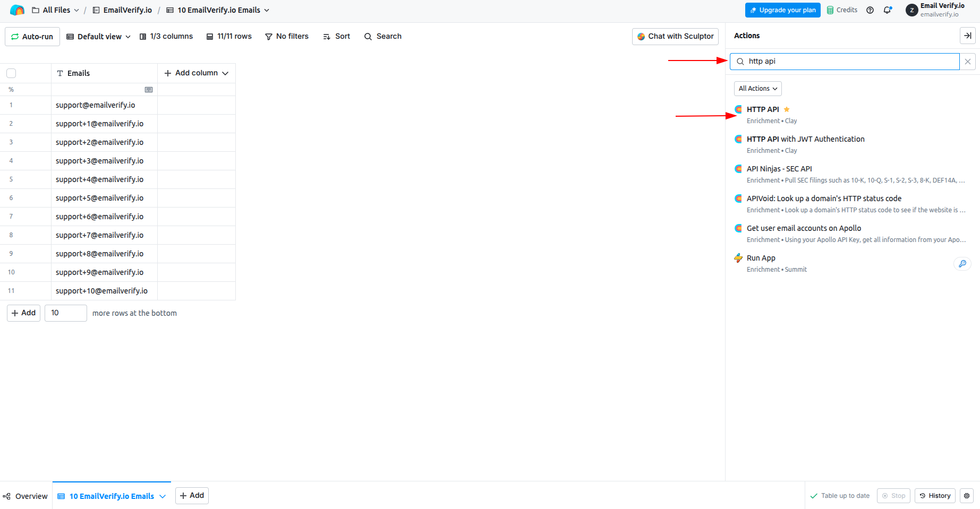Click the magnifier icon in Actions search
Image resolution: width=980 pixels, height=509 pixels.
[x=740, y=62]
